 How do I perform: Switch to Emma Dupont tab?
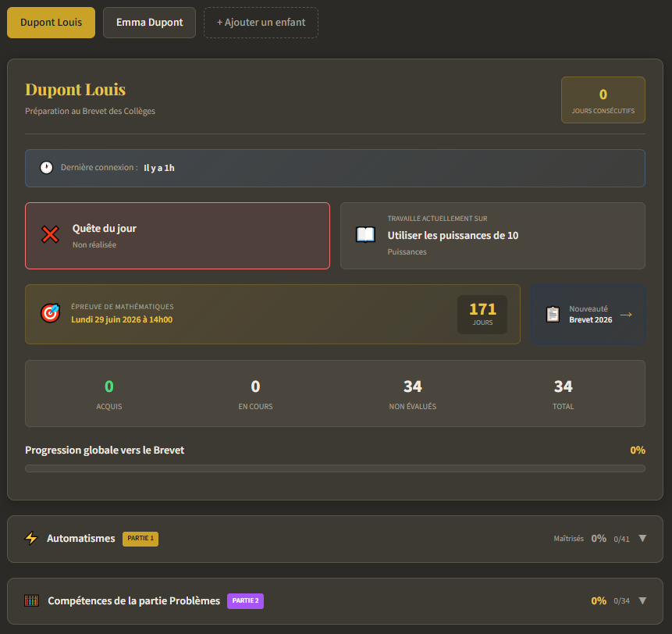(x=149, y=23)
